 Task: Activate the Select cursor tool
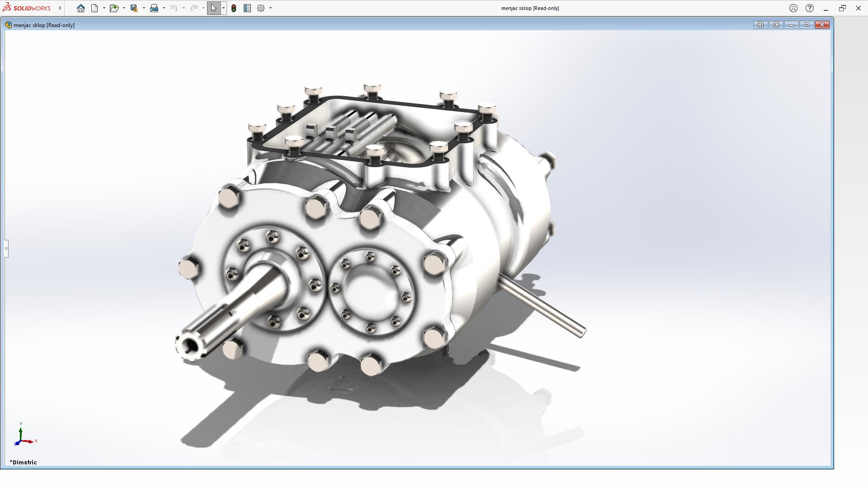coord(213,8)
